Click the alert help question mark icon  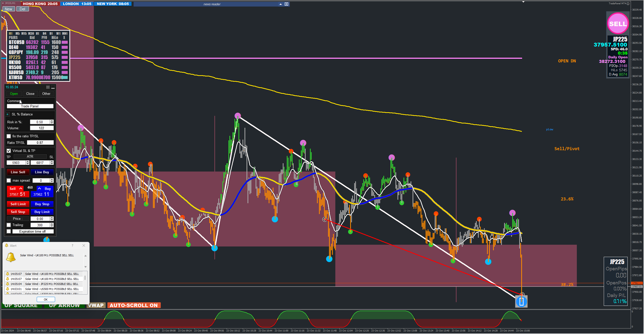tap(72, 245)
